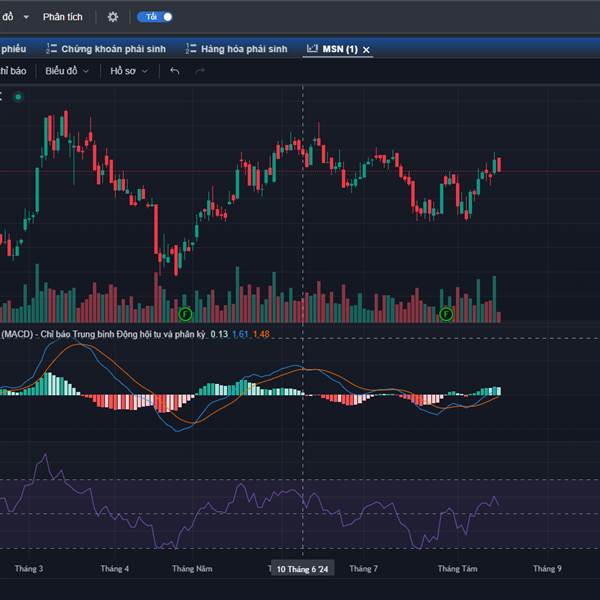Open the settings gear icon
This screenshot has width=600, height=600.
tap(113, 17)
